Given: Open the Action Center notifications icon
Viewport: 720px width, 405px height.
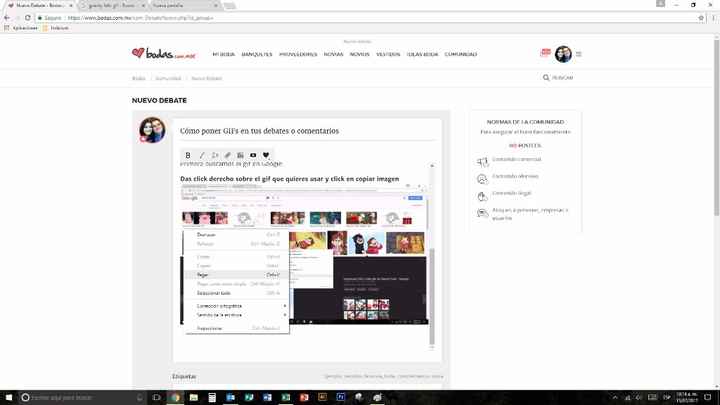Looking at the screenshot, I should (708, 398).
